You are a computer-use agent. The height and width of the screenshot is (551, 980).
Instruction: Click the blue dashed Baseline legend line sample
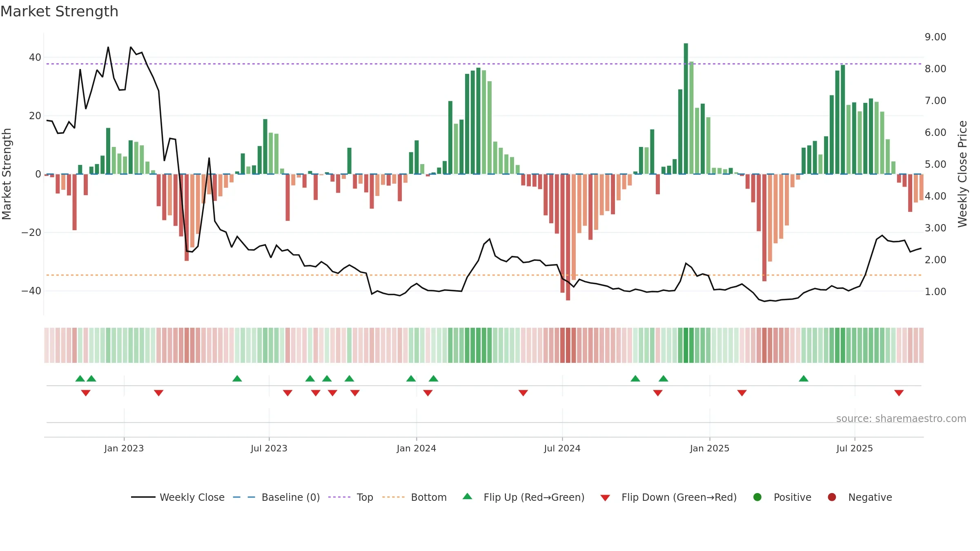pos(244,497)
